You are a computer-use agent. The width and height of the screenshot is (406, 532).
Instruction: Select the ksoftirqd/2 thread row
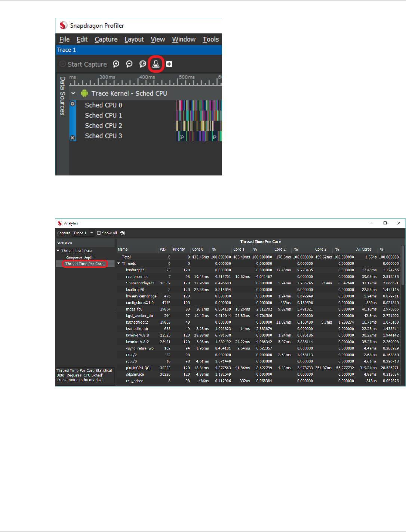point(258,270)
